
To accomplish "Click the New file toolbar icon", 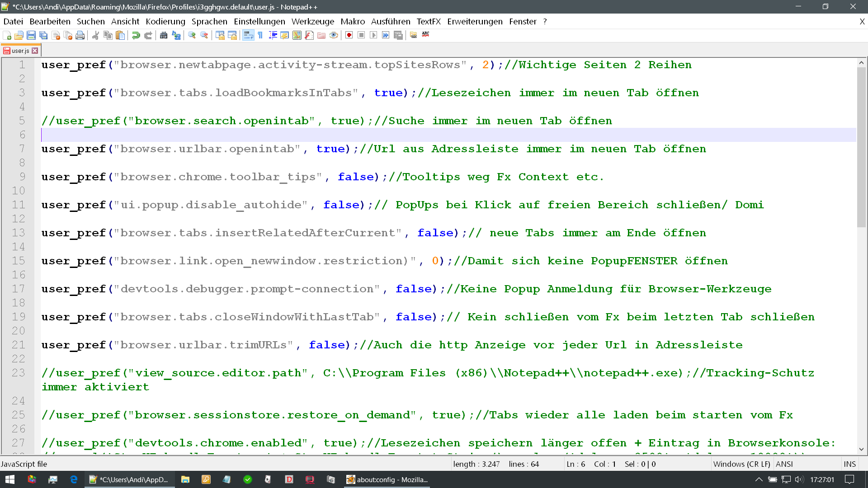I will tap(7, 35).
